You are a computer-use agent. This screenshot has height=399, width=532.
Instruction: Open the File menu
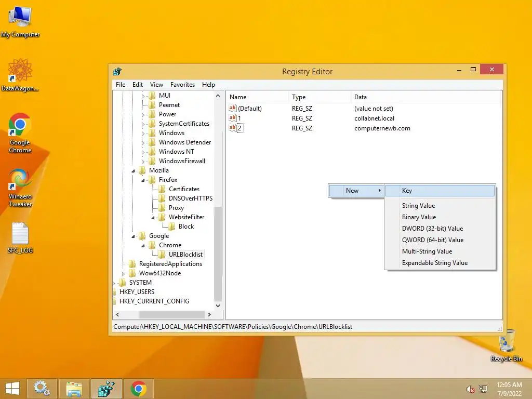tap(121, 85)
